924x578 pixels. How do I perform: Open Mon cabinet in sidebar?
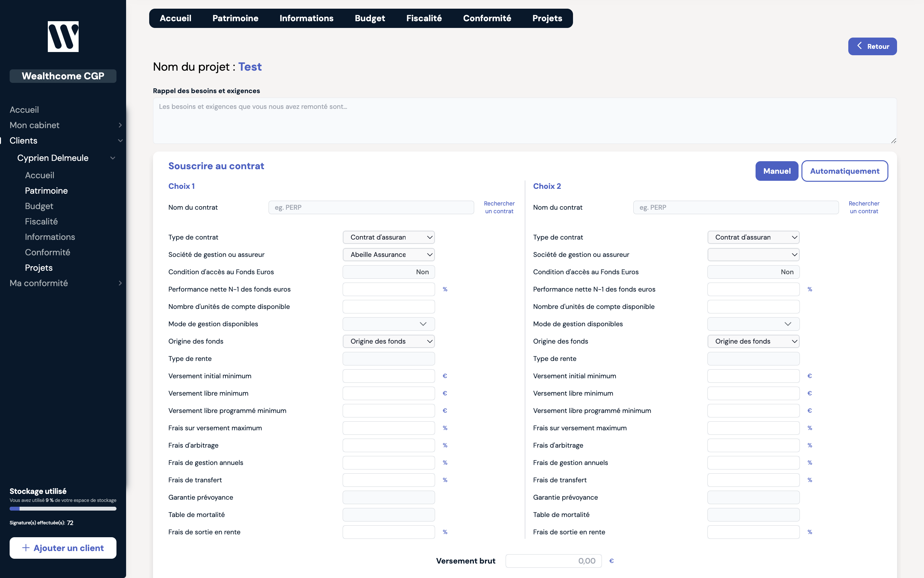[34, 125]
